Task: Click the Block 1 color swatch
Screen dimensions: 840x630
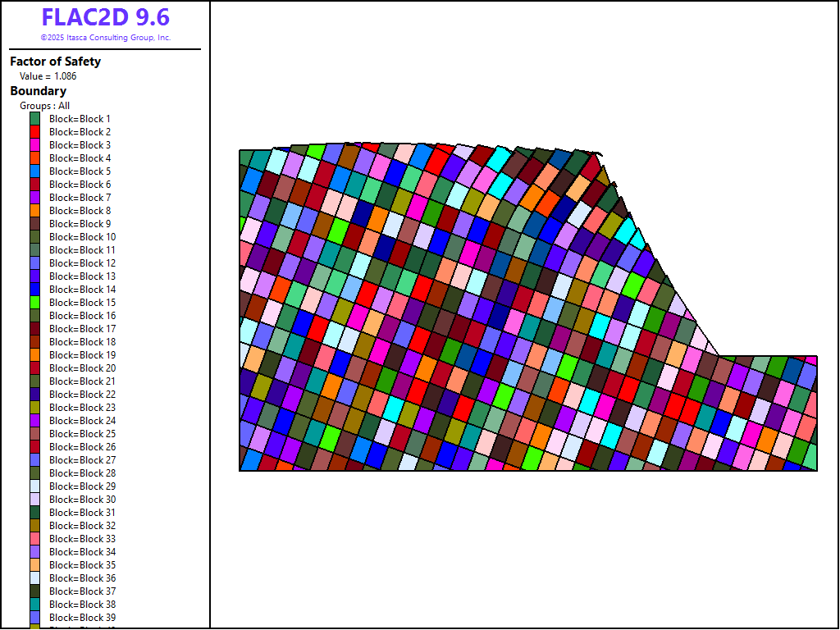Action: 35,119
